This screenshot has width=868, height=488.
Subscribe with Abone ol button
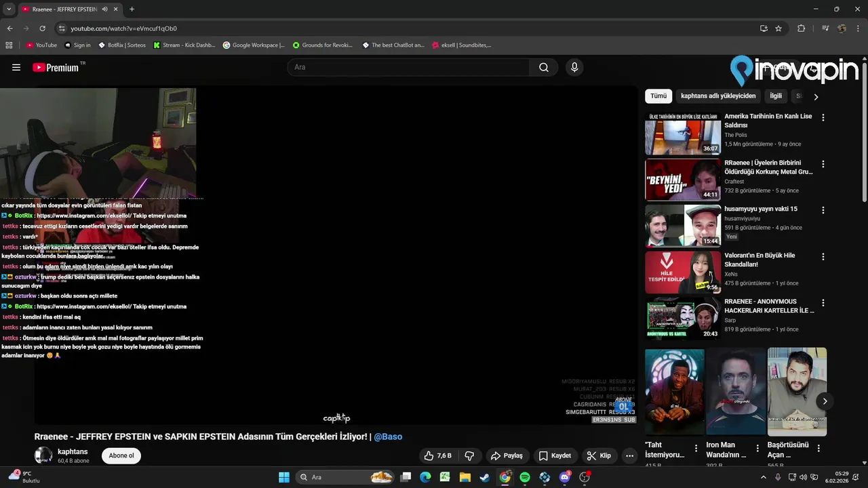pyautogui.click(x=121, y=455)
